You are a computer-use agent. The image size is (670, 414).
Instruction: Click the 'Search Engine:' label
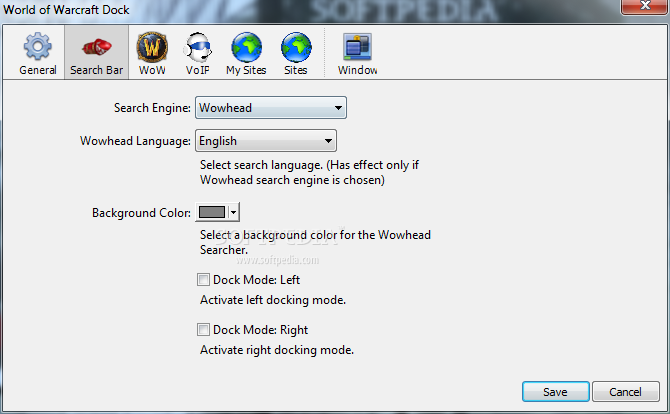pos(152,108)
